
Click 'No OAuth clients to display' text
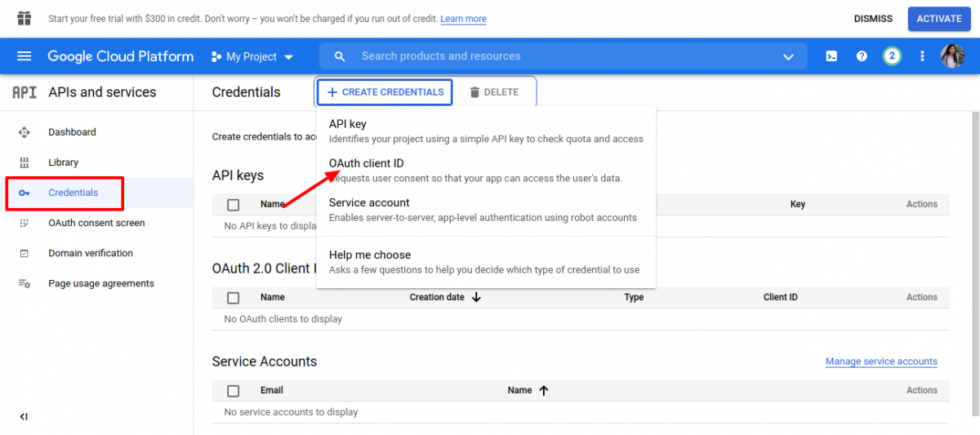283,319
